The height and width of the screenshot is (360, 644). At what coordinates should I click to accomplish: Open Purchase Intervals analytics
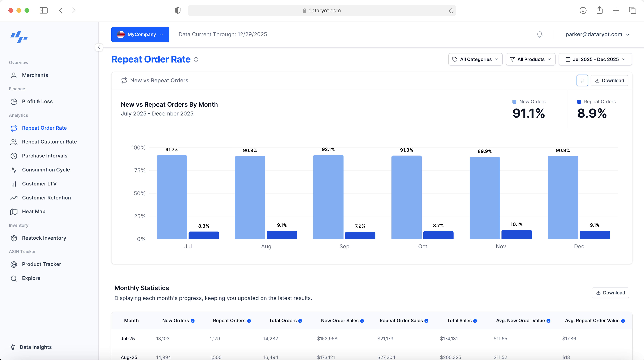click(45, 156)
